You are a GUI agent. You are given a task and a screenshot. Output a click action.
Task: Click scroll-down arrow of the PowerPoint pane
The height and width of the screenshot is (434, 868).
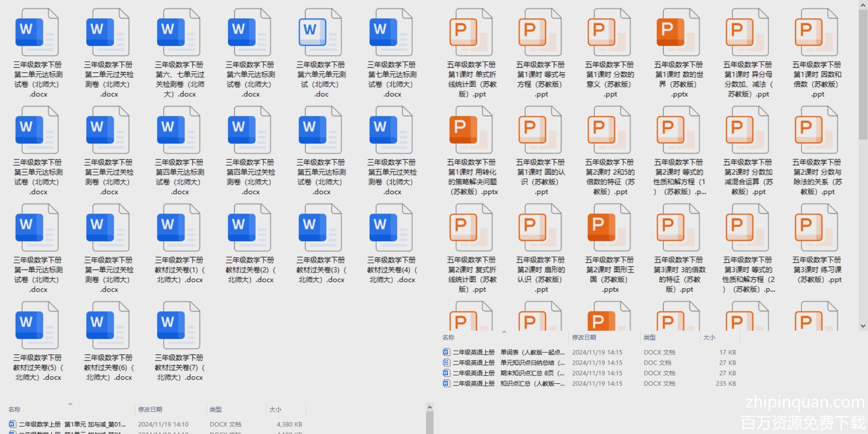point(863,326)
